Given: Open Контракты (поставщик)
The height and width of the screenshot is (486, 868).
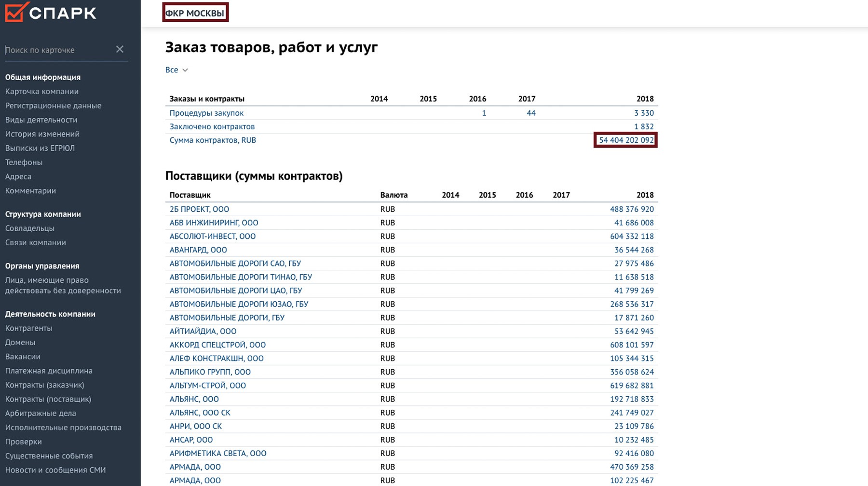Looking at the screenshot, I should click(x=48, y=399).
